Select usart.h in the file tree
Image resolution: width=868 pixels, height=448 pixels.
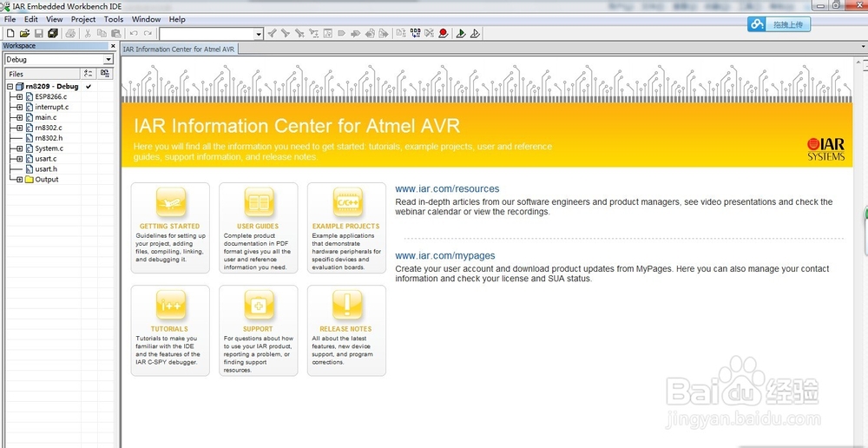point(46,169)
